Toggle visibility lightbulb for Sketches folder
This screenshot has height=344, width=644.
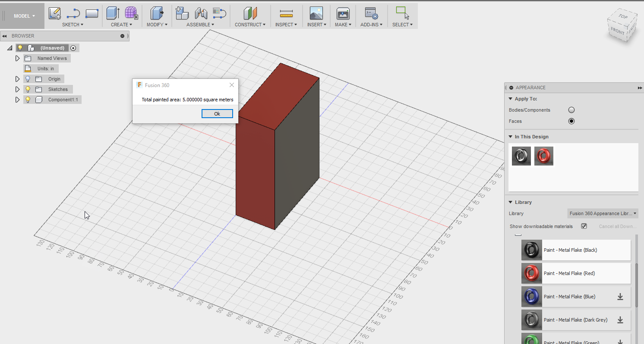click(x=28, y=89)
